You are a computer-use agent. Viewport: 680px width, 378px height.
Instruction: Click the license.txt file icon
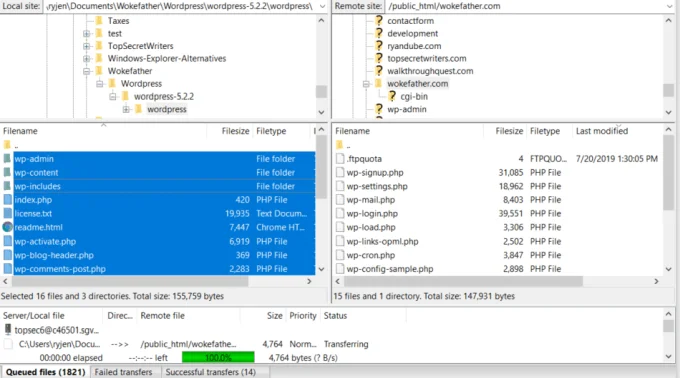pyautogui.click(x=7, y=213)
